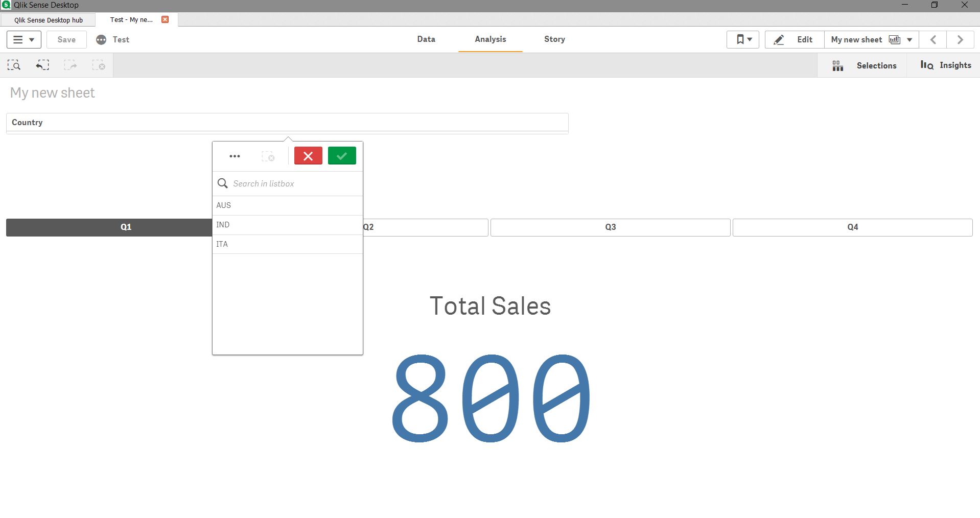Image resolution: width=980 pixels, height=518 pixels.
Task: Select the Q3 quarter button
Action: [x=610, y=227]
